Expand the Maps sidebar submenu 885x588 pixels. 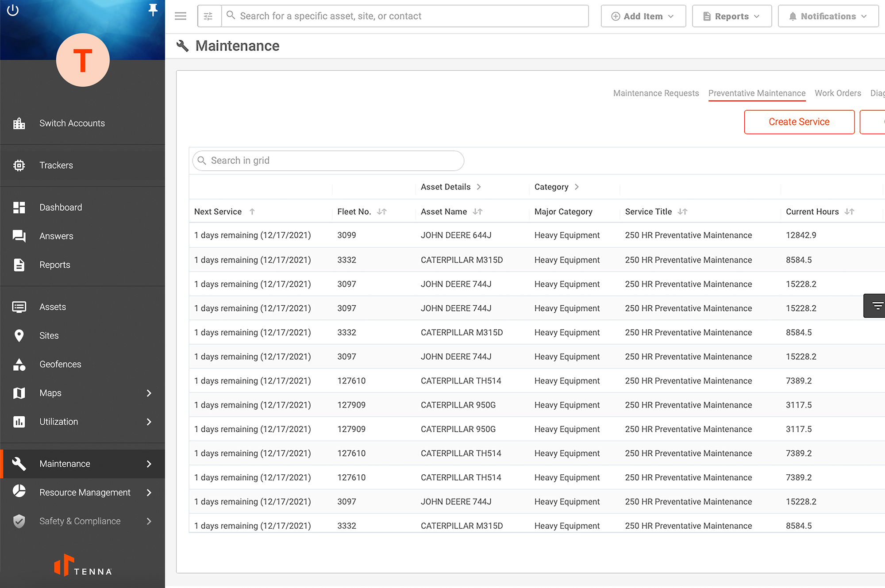click(149, 393)
